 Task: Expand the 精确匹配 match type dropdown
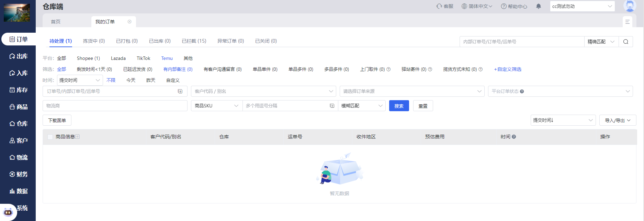601,42
